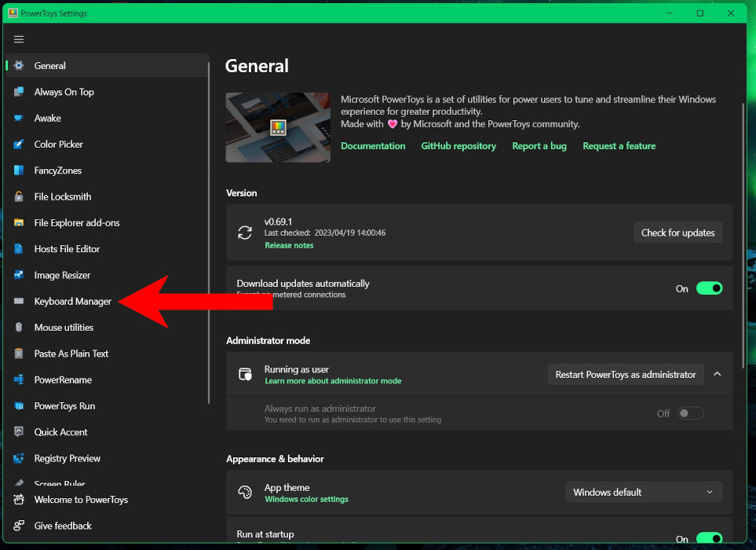The width and height of the screenshot is (756, 550).
Task: Click Check for updates
Action: click(x=677, y=232)
